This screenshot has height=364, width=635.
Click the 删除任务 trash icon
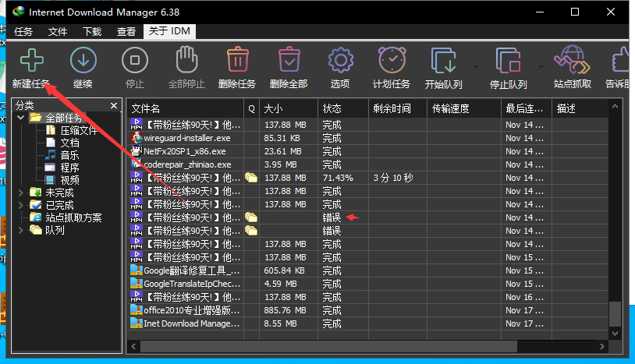(237, 61)
